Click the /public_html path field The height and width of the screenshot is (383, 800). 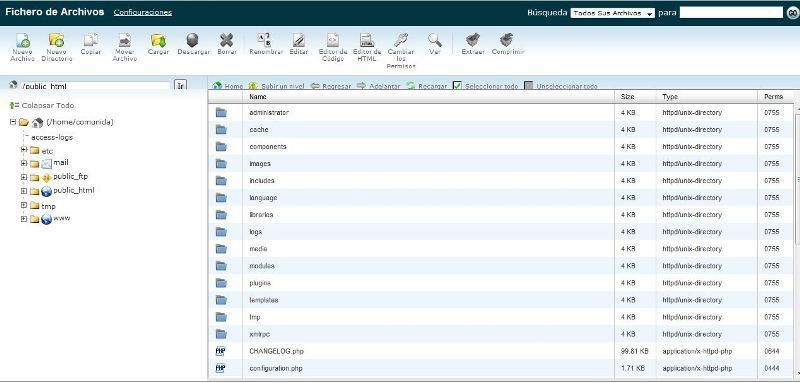[95, 86]
